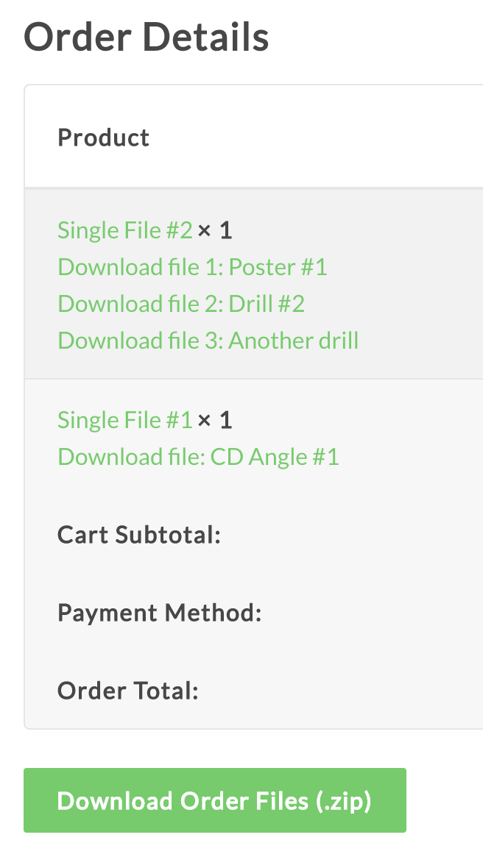Select the Product column header
Screen dimensions: 483x868
point(104,138)
